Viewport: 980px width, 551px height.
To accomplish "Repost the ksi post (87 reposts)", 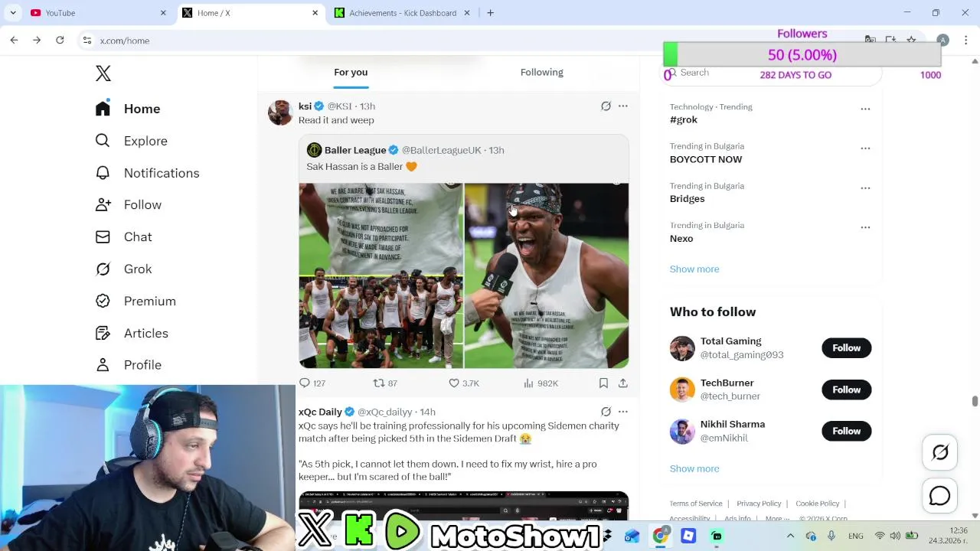I will (385, 383).
